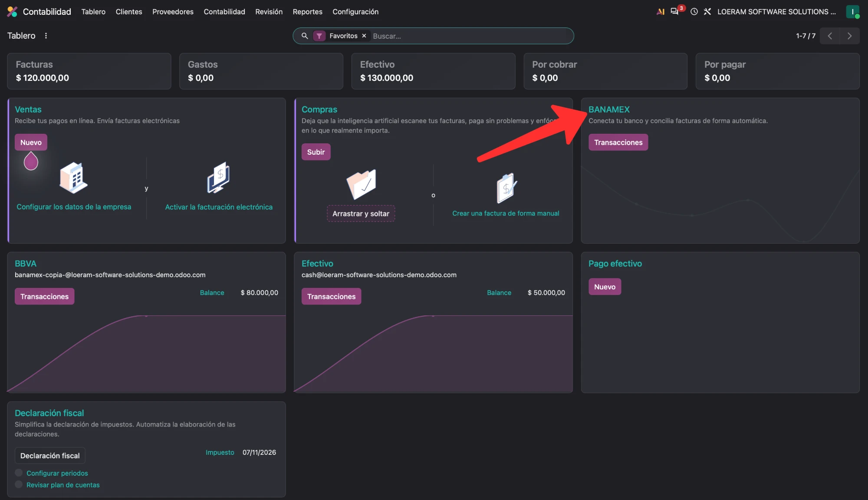Click Activar la facturación electrónica link

[x=219, y=207]
